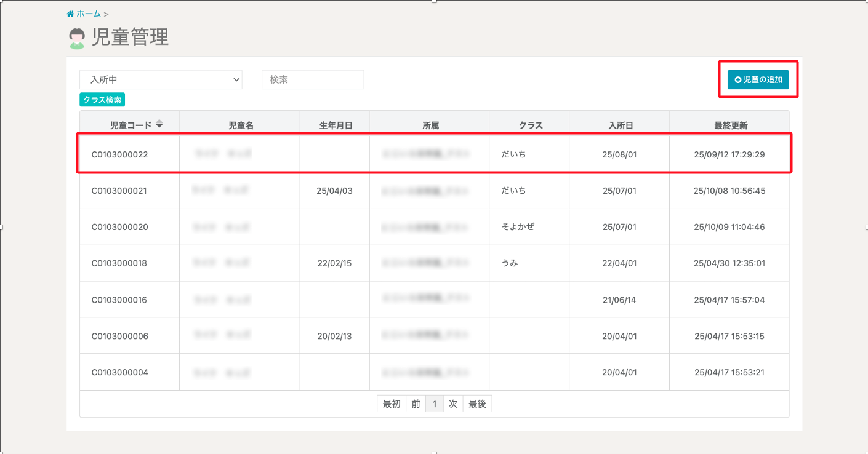Select row with code C0103000021
The width and height of the screenshot is (868, 454).
(x=120, y=191)
